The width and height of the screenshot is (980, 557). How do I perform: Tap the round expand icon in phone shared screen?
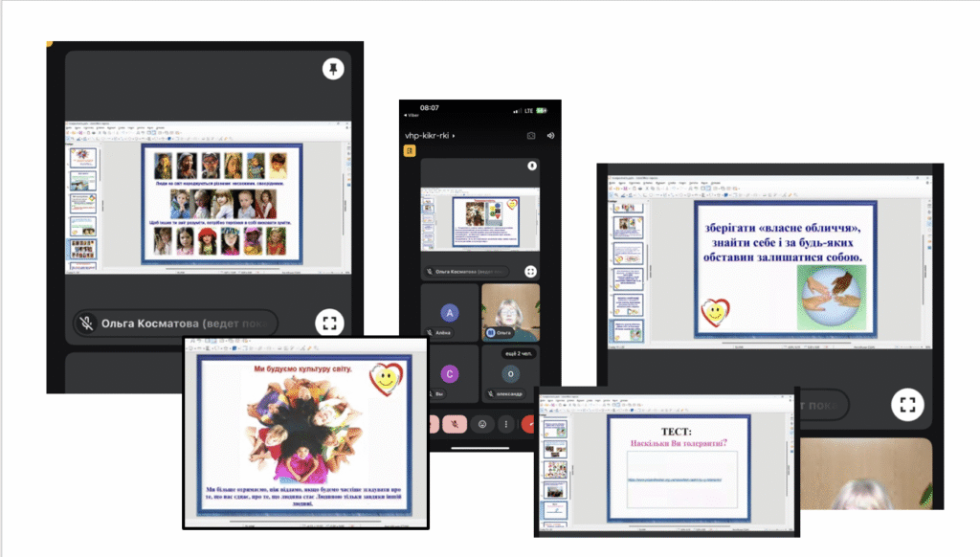(x=530, y=271)
